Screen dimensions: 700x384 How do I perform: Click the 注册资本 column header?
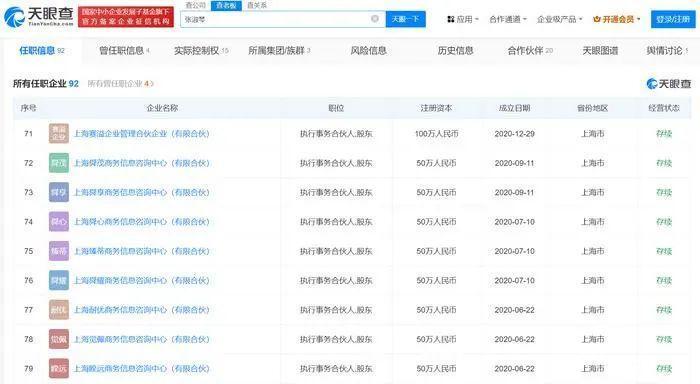tap(436, 108)
